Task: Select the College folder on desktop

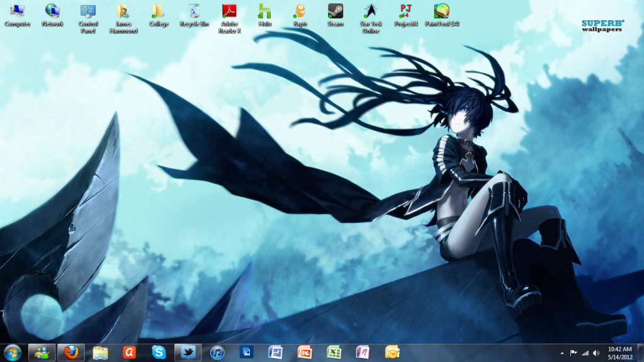Action: [x=159, y=15]
